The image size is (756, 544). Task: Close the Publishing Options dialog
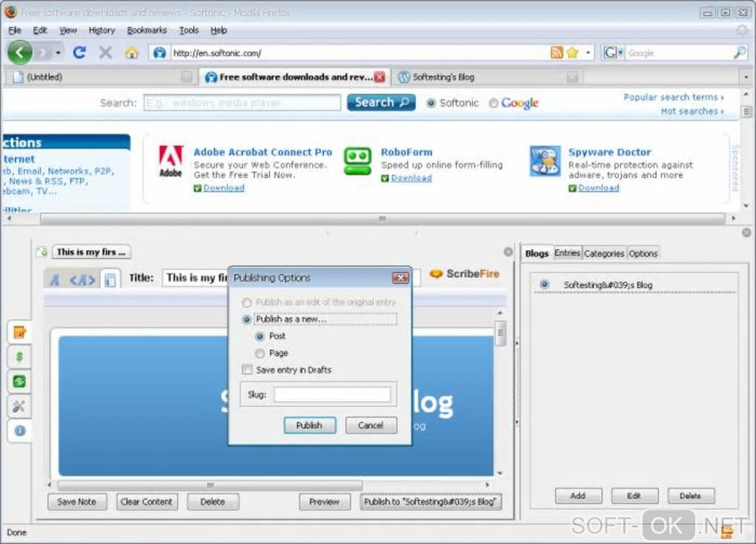point(400,278)
